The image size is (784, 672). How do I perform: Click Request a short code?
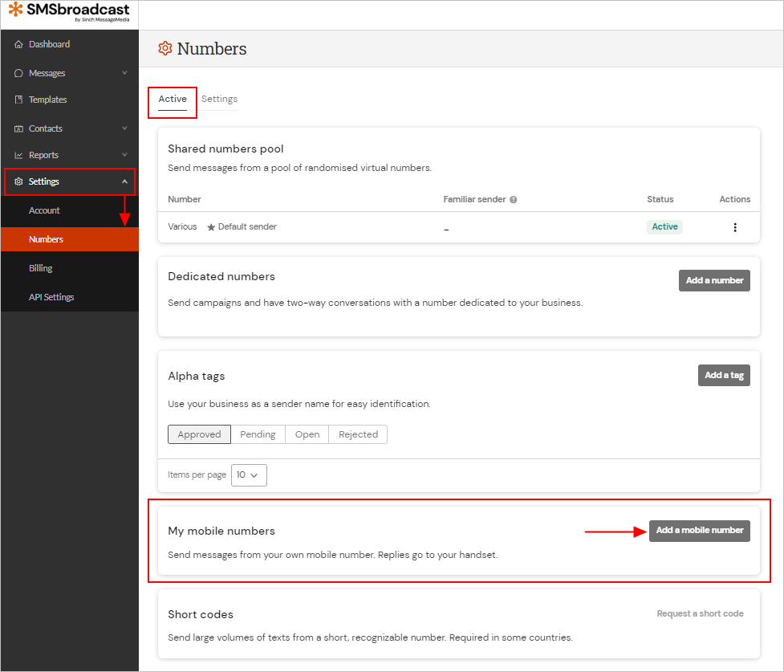pyautogui.click(x=700, y=613)
